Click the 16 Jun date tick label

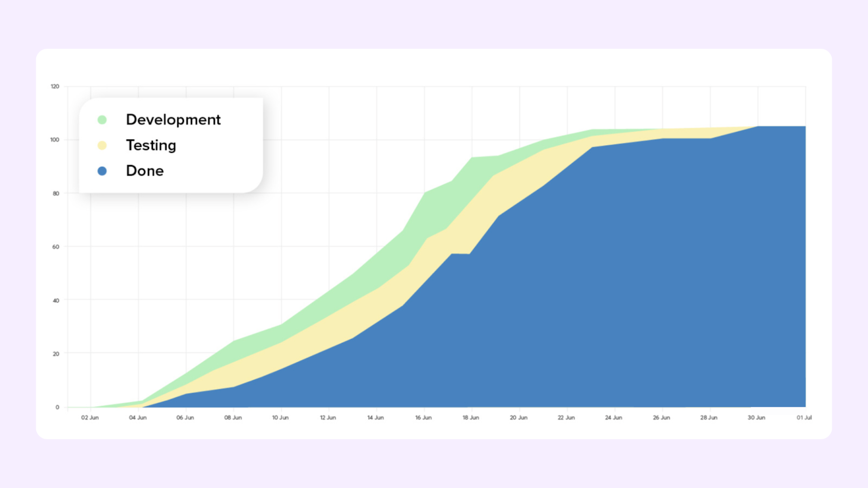[423, 418]
